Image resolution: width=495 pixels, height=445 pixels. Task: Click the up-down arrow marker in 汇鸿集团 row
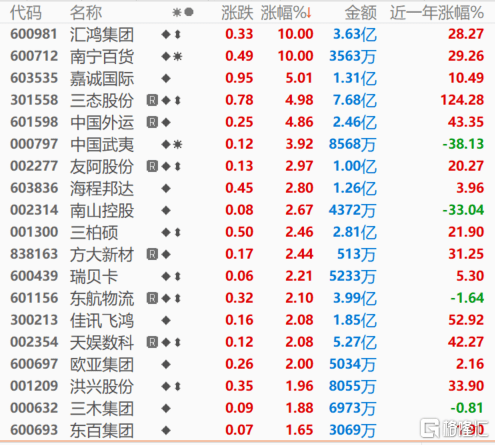[x=178, y=34]
